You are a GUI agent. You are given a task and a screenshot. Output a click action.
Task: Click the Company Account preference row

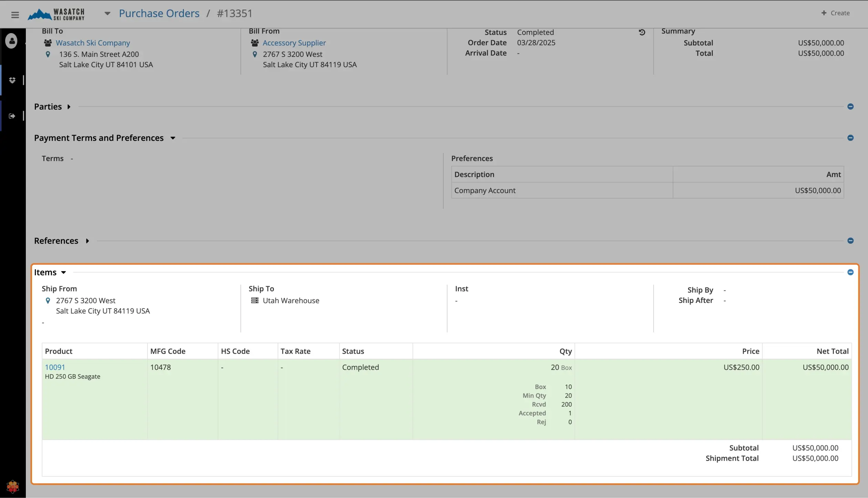coord(648,190)
